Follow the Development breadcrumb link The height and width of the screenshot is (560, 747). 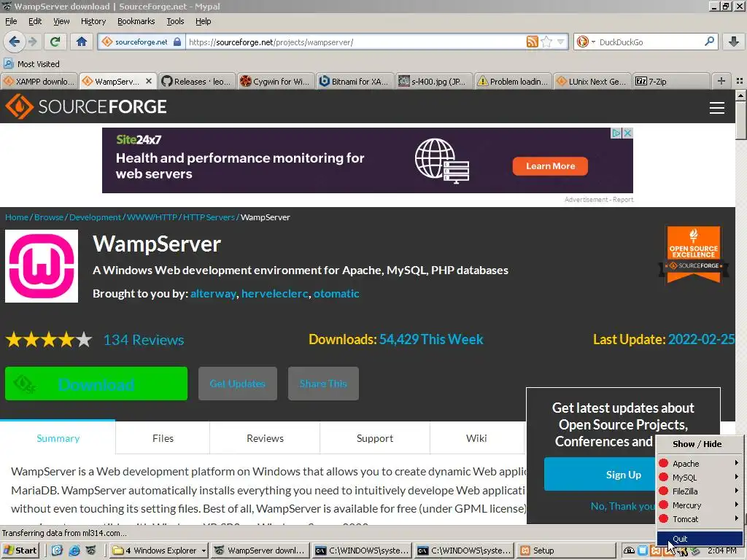[96, 217]
